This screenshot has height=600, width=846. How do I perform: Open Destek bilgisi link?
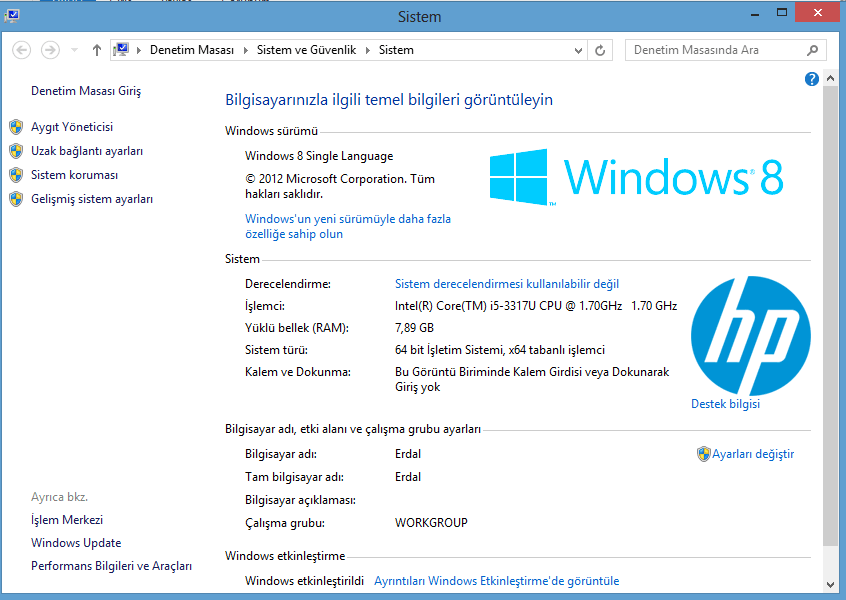725,404
